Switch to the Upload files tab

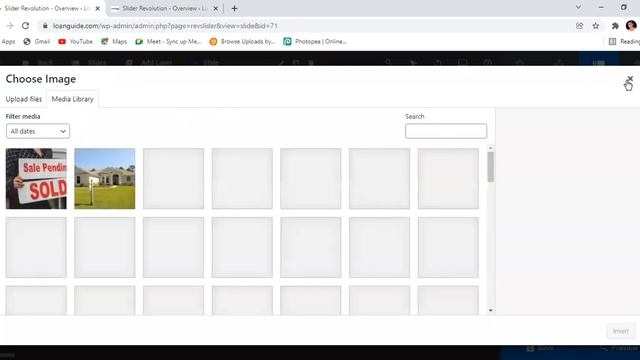[24, 99]
